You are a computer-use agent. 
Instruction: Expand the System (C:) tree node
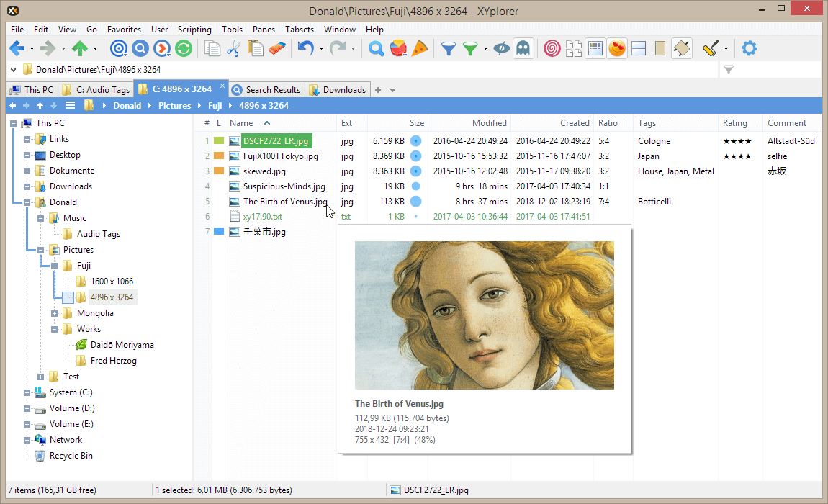tap(26, 392)
